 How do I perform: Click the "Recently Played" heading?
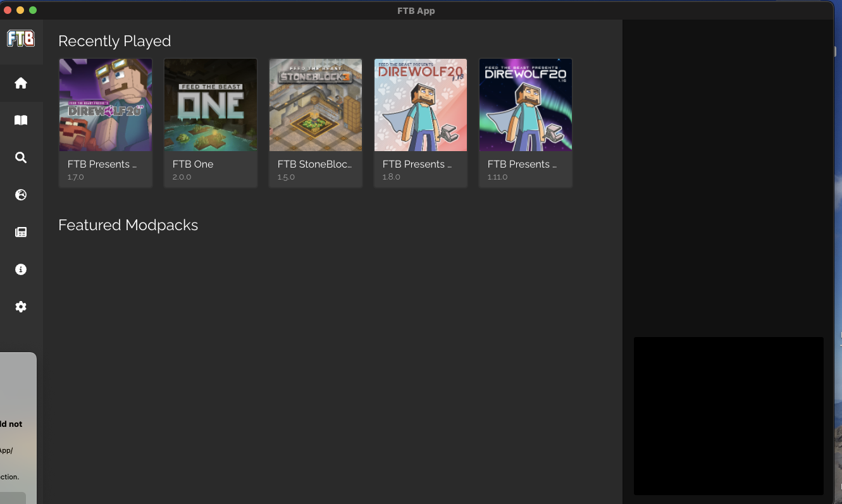click(115, 41)
